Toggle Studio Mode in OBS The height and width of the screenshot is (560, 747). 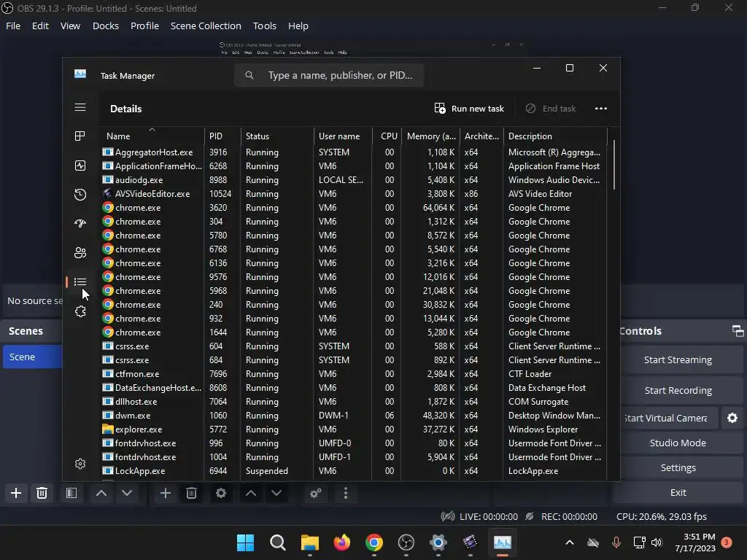(678, 443)
